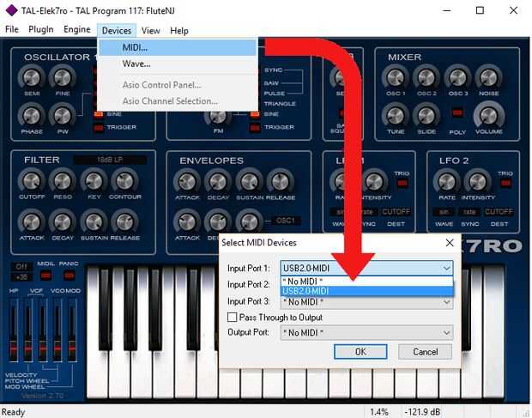Click the Filter KEY knob
Screen dimensions: 532x418
[x=94, y=181]
